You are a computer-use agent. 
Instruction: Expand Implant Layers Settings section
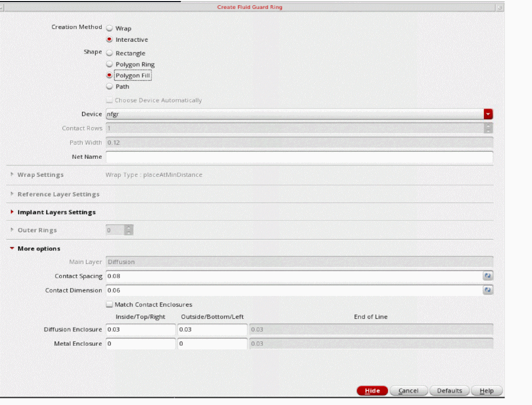(x=12, y=212)
